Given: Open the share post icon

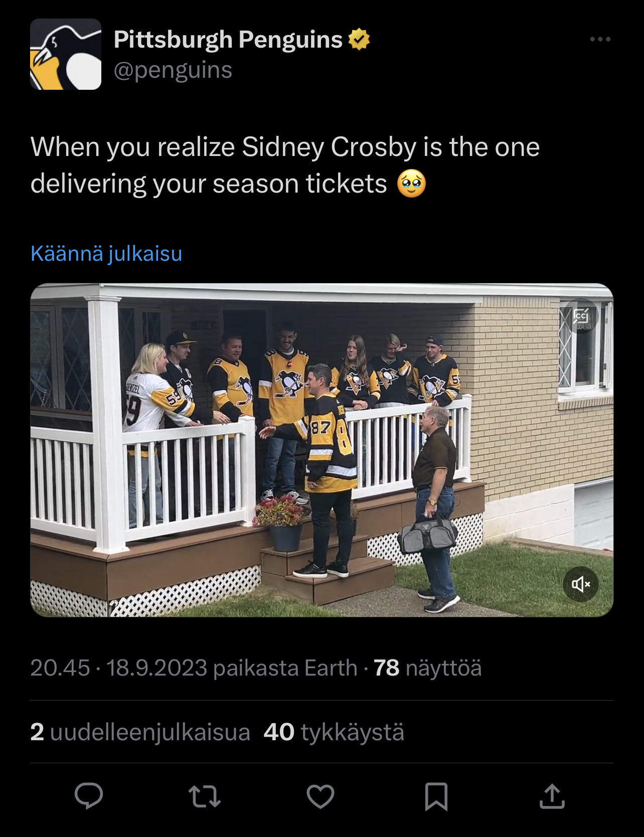Looking at the screenshot, I should tap(552, 796).
